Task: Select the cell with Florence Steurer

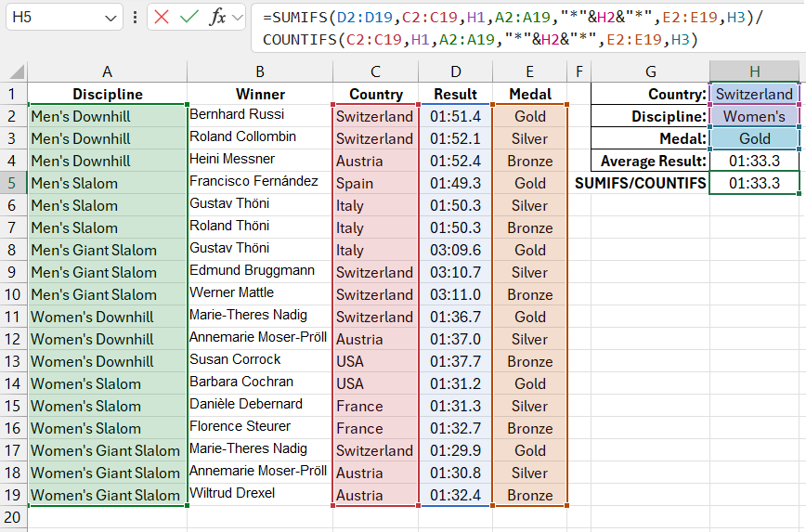Action: click(x=260, y=428)
